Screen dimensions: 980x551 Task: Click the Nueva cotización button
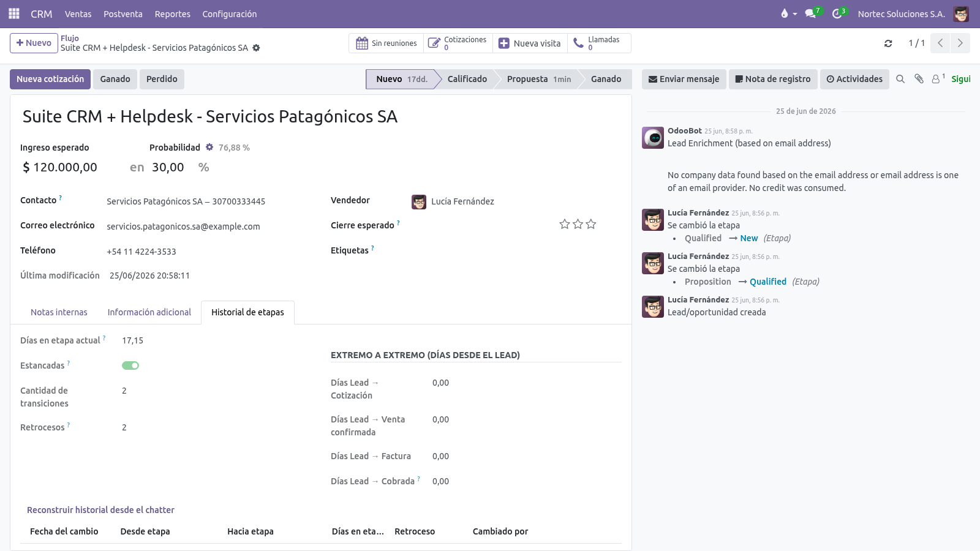[50, 79]
